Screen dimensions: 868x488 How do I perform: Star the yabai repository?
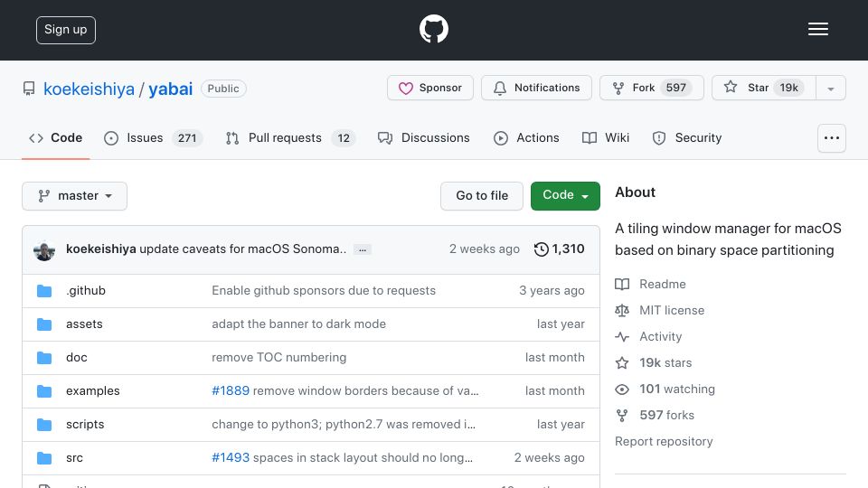(x=764, y=88)
